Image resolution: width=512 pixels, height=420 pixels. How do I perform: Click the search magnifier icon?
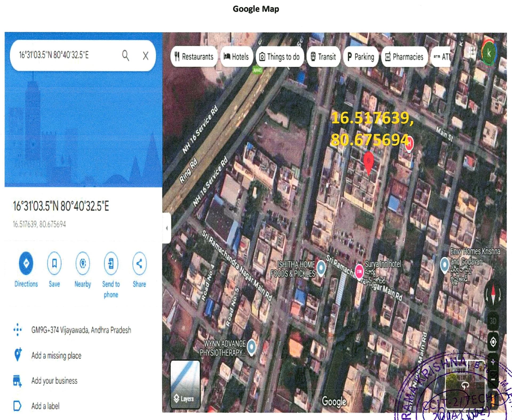(x=126, y=55)
